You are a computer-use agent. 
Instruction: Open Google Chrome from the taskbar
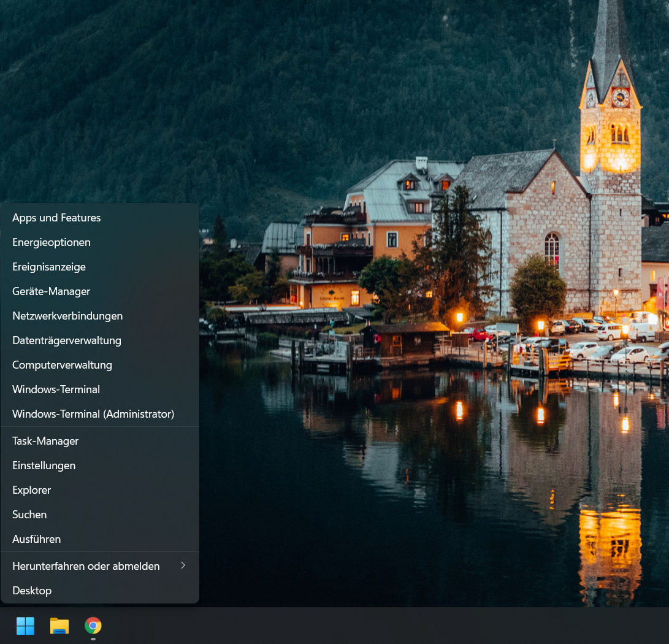point(93,626)
